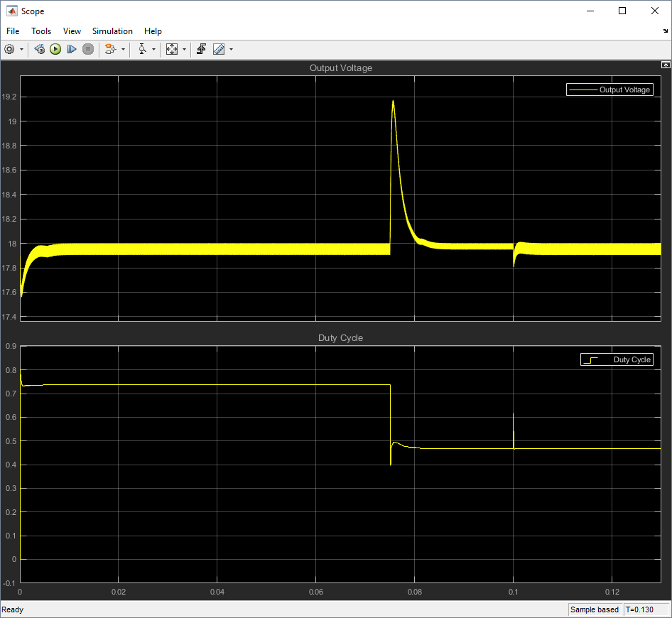Click the 'Sample based' status bar entry
This screenshot has width=672, height=618.
click(x=595, y=609)
